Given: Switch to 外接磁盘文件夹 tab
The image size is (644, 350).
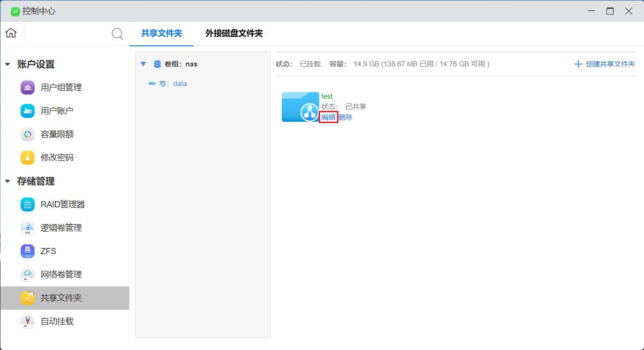Looking at the screenshot, I should 234,34.
